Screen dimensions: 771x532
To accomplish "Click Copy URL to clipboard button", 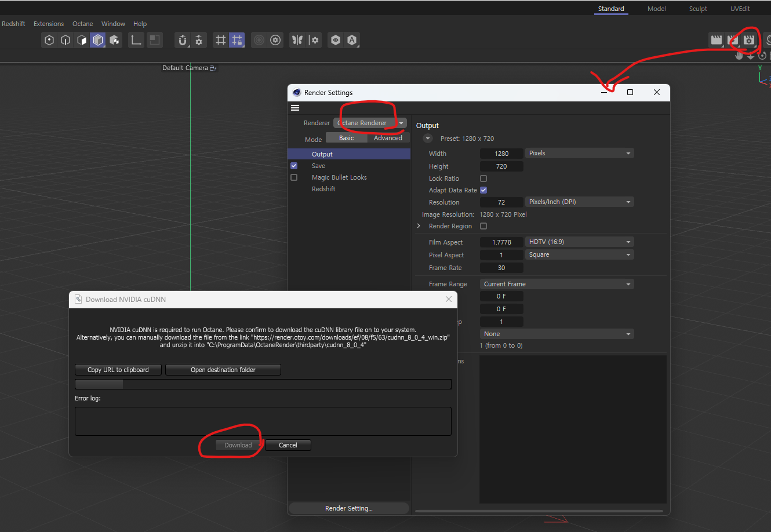I will coord(118,370).
